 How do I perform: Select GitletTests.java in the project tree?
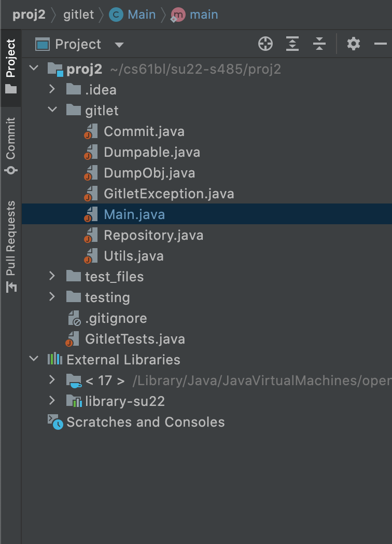point(135,339)
